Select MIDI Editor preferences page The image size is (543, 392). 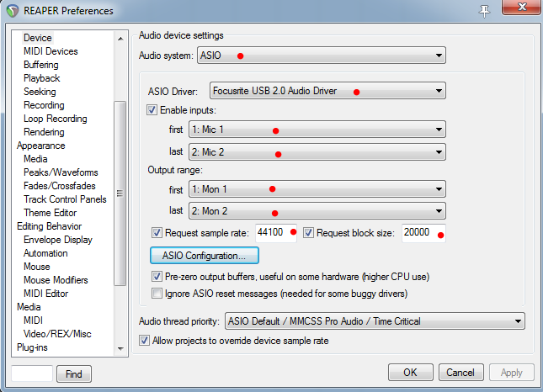coord(45,294)
